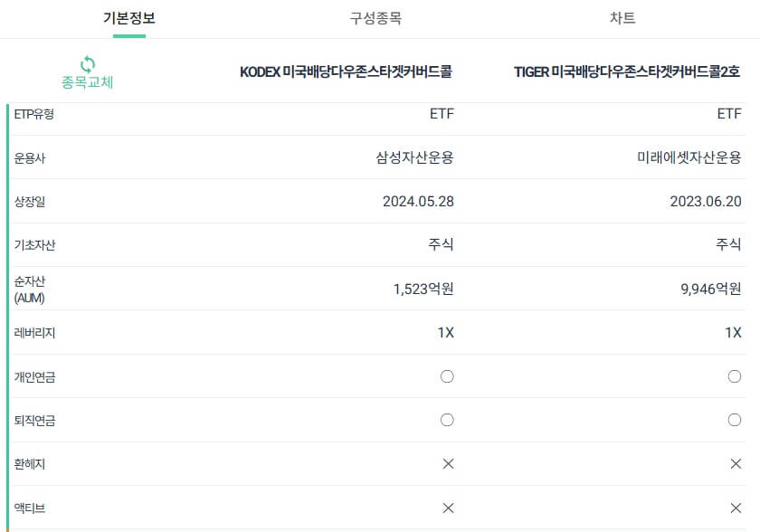
Task: Click the 1,523억원 AUM value
Action: pyautogui.click(x=423, y=290)
